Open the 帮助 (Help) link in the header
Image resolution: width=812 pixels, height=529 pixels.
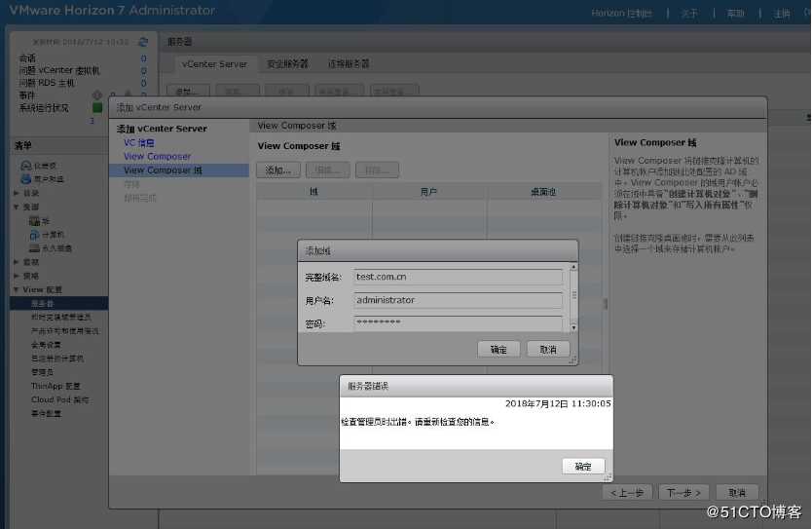735,14
